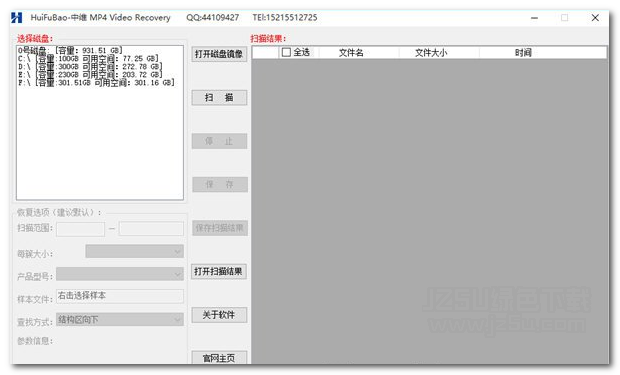Expand the 查找方式 search method dropdown

120,319
